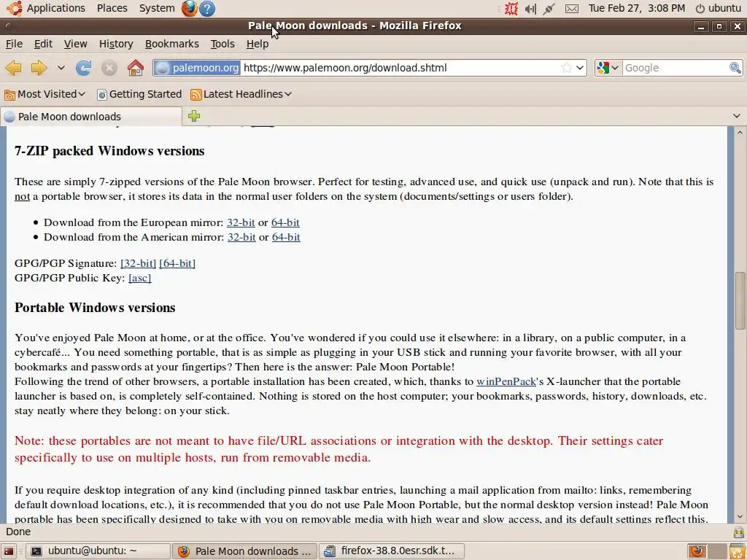Viewport: 747px width, 560px height.
Task: Download European mirror 64-bit link
Action: coord(285,222)
